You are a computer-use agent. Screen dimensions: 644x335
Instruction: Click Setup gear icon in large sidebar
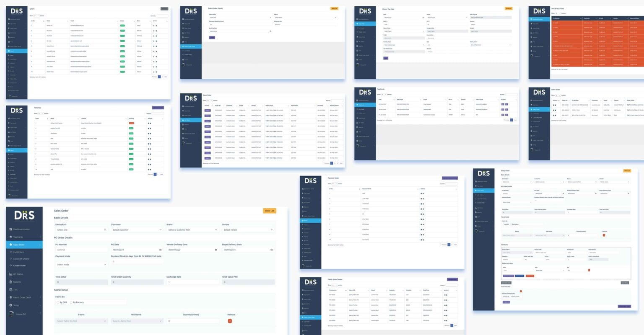10,305
